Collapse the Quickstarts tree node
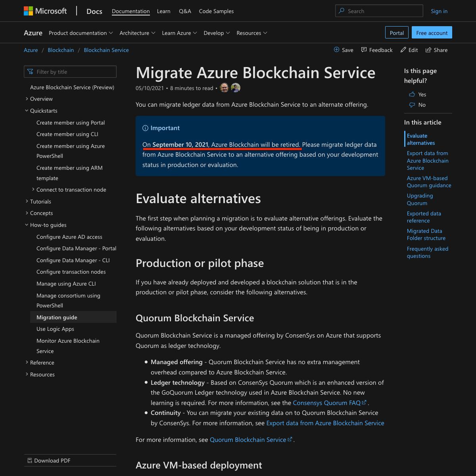476x476 pixels. coord(27,111)
